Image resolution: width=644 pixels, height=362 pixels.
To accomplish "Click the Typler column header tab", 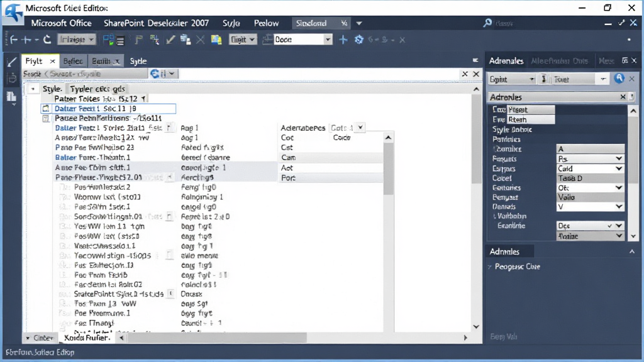I will (x=97, y=89).
